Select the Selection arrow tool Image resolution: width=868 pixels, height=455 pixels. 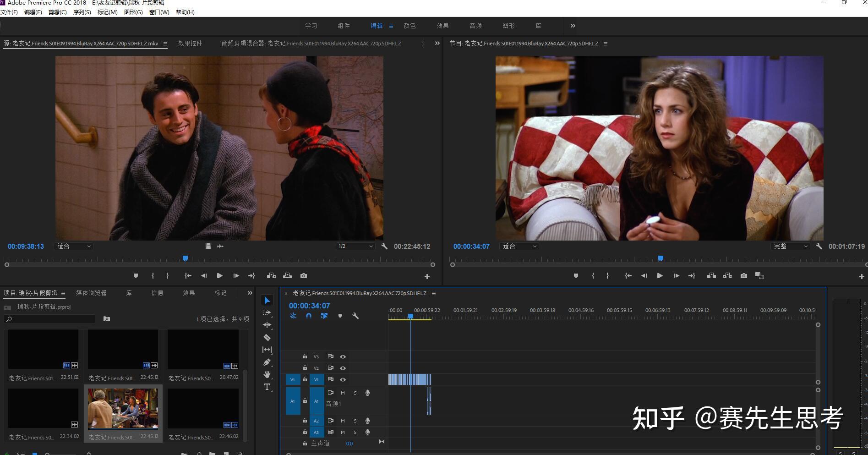(x=267, y=300)
